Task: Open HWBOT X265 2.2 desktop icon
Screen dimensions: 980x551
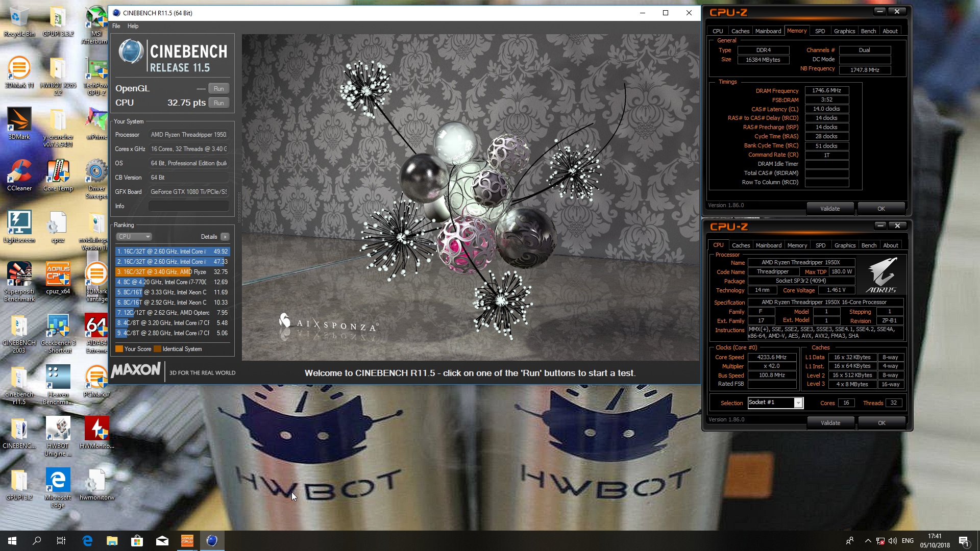Action: click(58, 77)
